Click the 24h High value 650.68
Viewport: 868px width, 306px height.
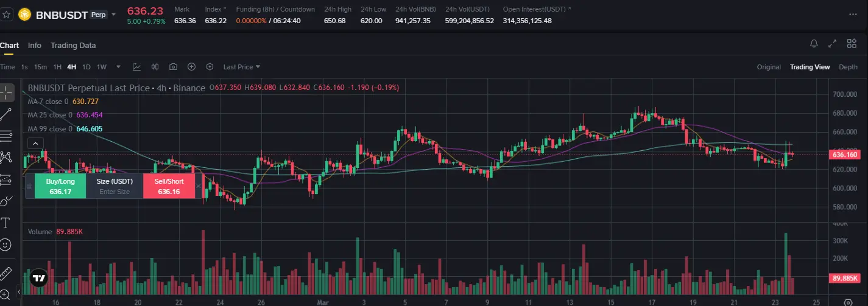pos(334,21)
